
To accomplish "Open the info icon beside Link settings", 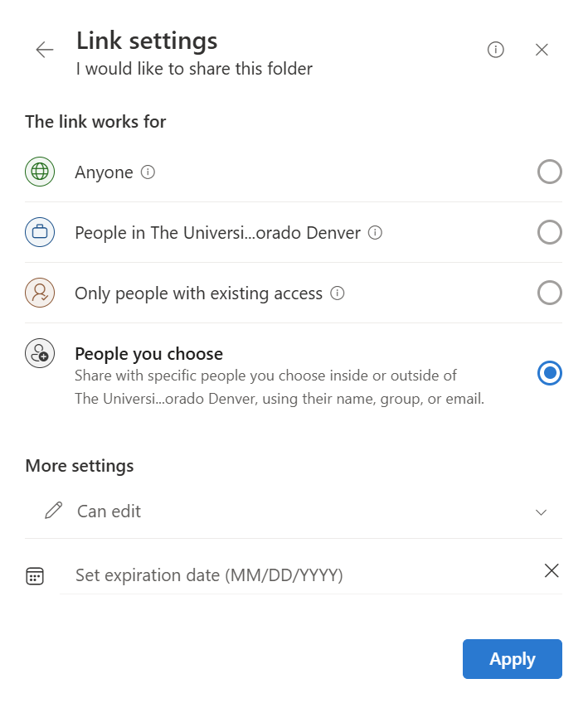I will pyautogui.click(x=496, y=50).
